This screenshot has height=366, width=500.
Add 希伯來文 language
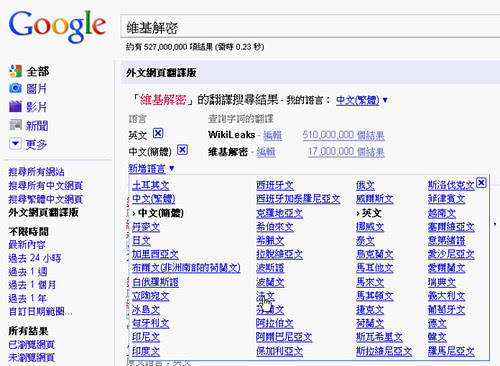tap(275, 227)
